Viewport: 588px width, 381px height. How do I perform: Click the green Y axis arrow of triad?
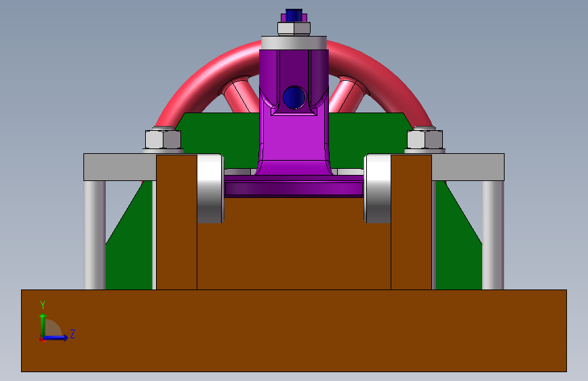tap(43, 325)
